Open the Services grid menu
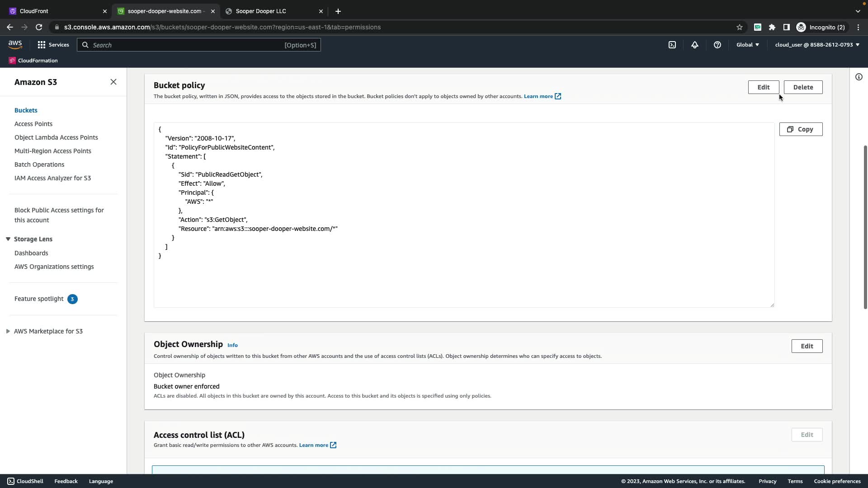 [x=53, y=45]
